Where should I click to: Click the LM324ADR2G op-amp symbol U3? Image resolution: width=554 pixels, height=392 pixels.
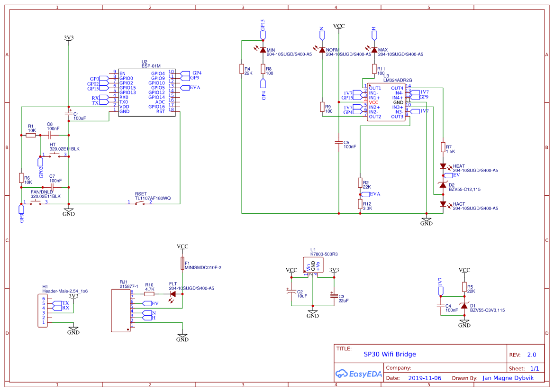point(386,102)
